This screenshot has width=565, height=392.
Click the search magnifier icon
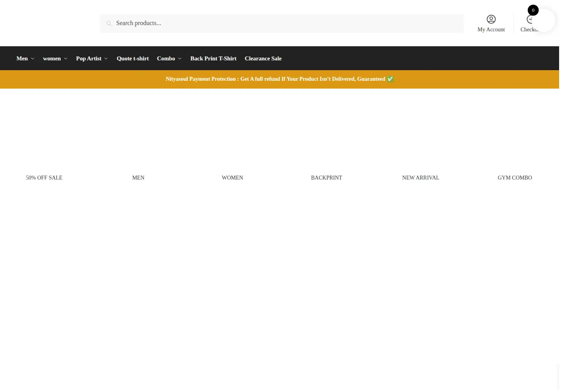pyautogui.click(x=109, y=24)
